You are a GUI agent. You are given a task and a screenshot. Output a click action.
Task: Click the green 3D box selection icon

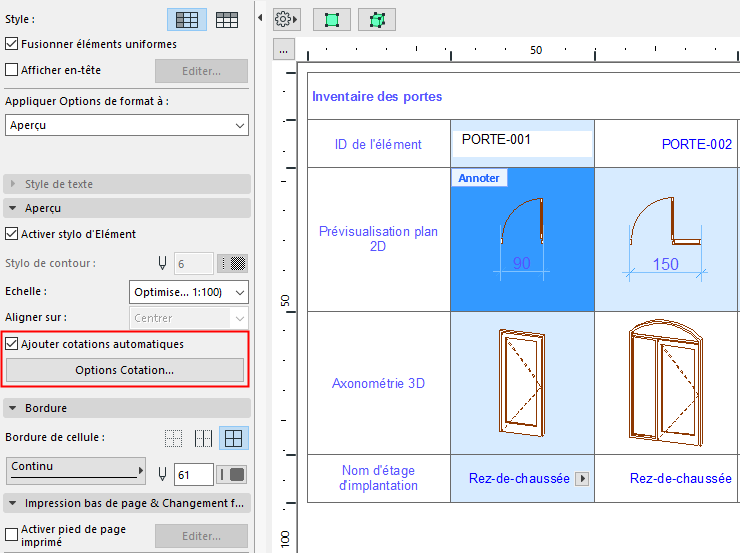(377, 20)
